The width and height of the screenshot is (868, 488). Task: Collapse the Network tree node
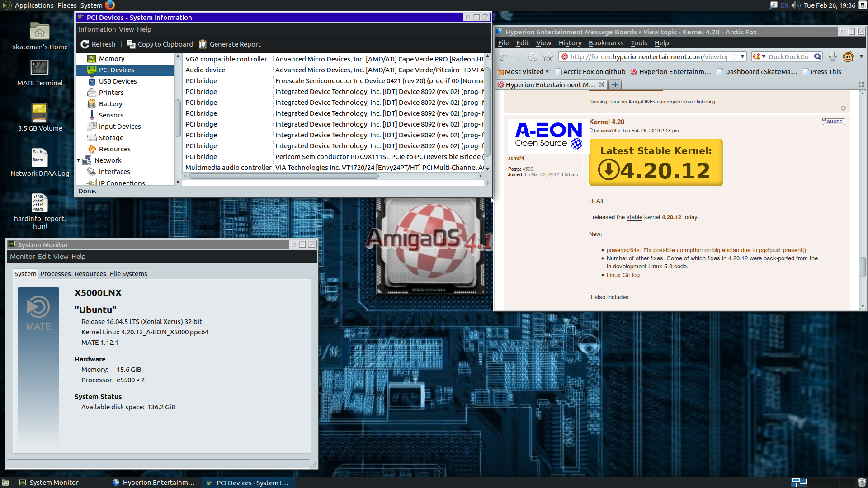tap(79, 160)
